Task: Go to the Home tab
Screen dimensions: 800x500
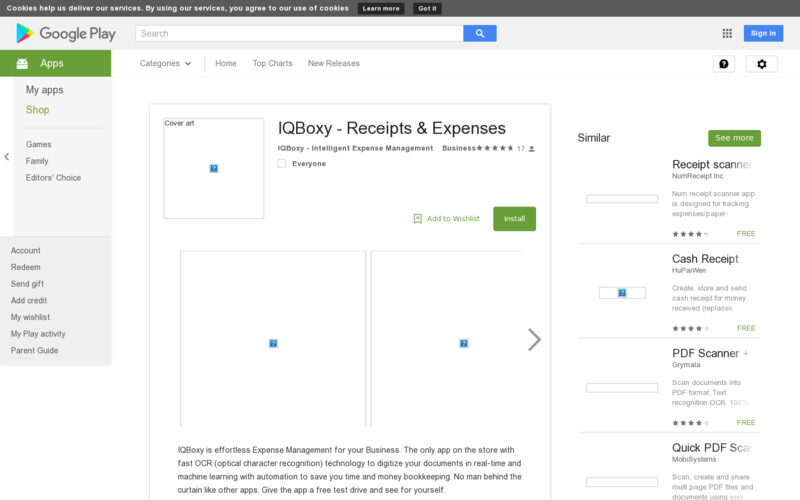Action: pyautogui.click(x=226, y=63)
